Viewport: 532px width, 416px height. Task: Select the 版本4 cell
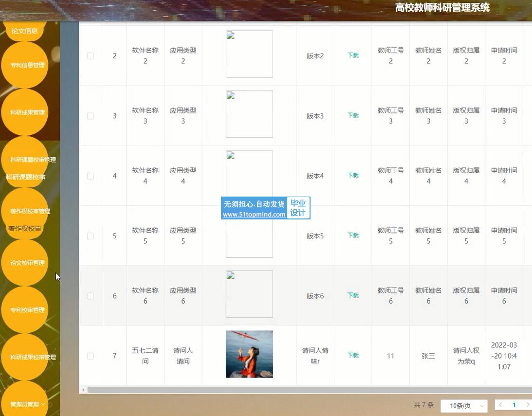(315, 176)
